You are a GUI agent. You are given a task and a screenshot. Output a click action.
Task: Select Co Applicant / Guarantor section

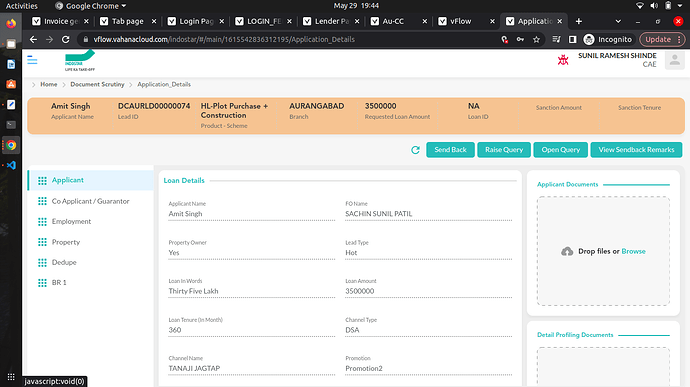pyautogui.click(x=91, y=201)
